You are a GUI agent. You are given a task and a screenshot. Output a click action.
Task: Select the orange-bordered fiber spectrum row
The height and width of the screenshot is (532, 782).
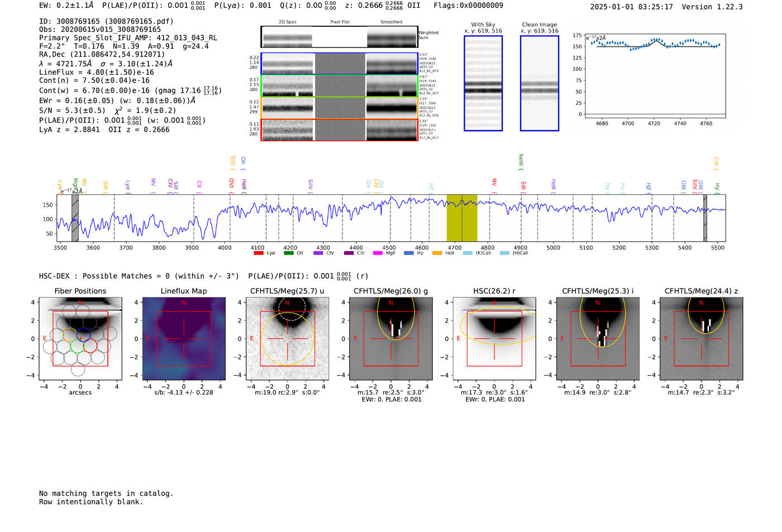[x=340, y=108]
